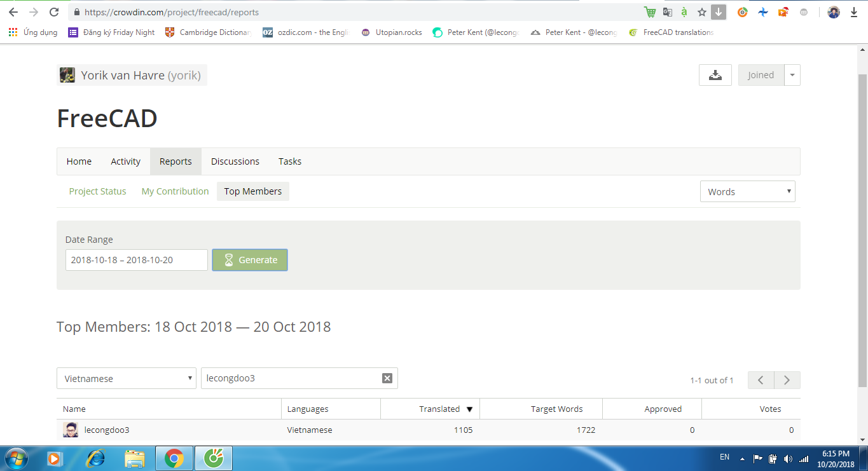Click Coc Coc browser taskbar icon
Viewport: 868px width, 471px height.
pos(214,458)
